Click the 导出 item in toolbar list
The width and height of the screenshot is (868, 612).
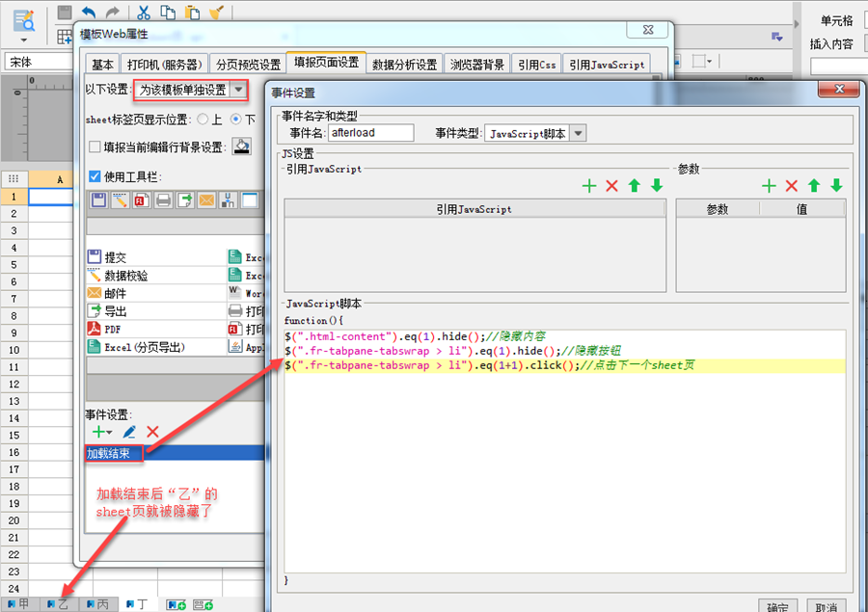pos(155,311)
